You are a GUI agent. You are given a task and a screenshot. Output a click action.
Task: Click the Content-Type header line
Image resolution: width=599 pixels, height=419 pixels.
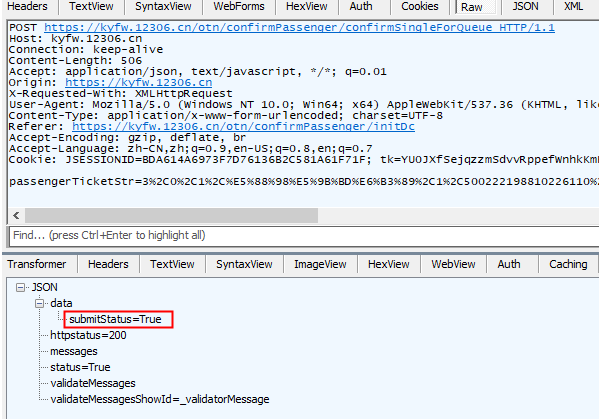click(225, 115)
